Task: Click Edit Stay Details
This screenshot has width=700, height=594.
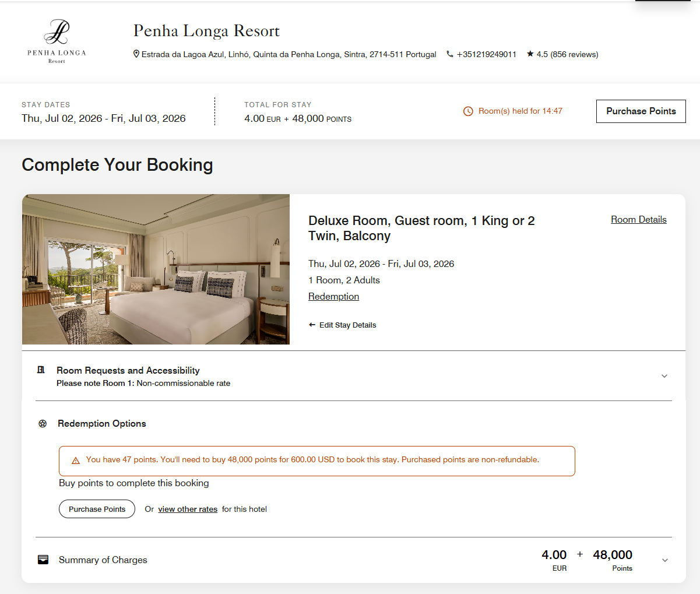Action: pyautogui.click(x=347, y=325)
